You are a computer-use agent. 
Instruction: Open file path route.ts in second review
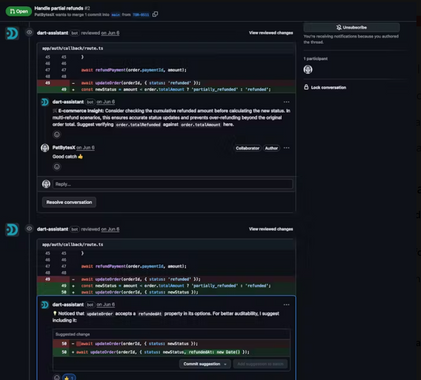click(x=73, y=245)
